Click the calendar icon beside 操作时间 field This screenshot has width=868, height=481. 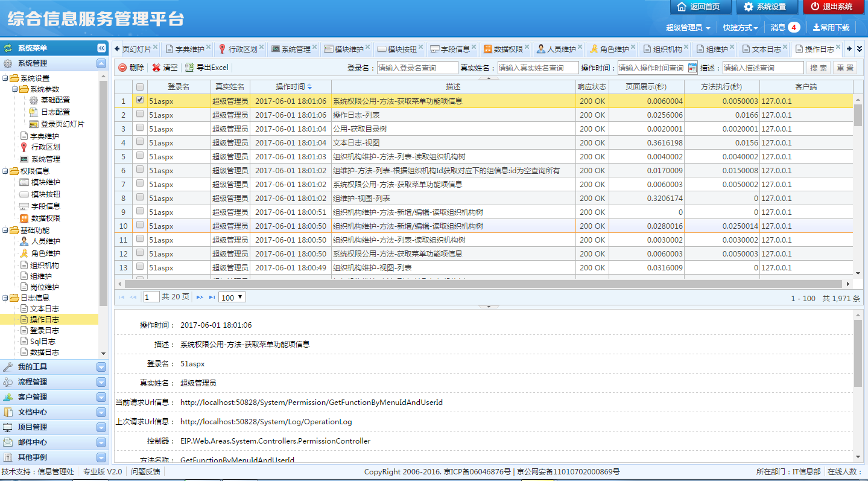[x=692, y=68]
